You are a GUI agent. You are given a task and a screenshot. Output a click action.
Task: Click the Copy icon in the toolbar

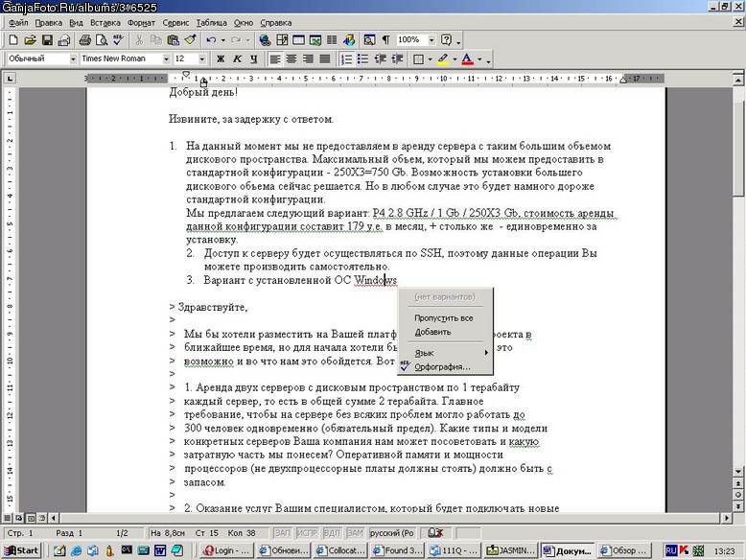[x=155, y=40]
